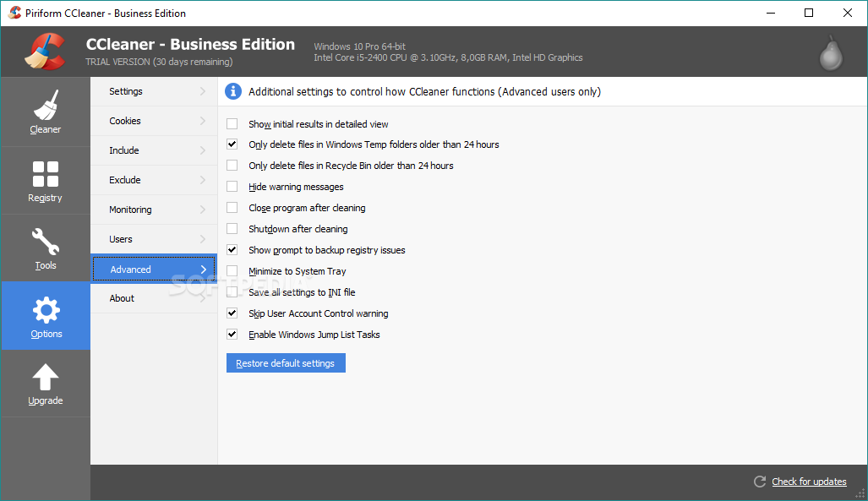Tick Save all settings to INI file
This screenshot has width=868, height=501.
click(x=232, y=291)
